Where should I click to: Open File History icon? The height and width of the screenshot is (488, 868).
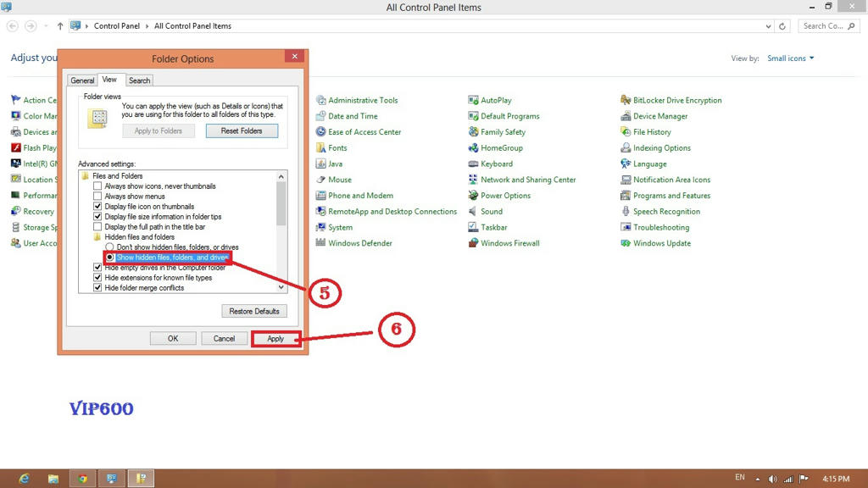pyautogui.click(x=626, y=131)
